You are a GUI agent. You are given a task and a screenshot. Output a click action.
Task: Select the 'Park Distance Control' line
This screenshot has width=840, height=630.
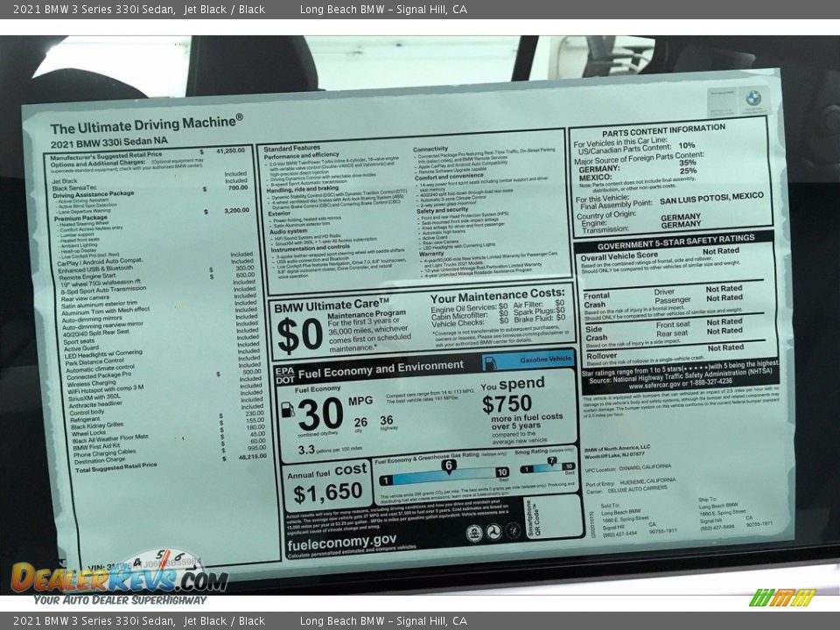tap(94, 362)
